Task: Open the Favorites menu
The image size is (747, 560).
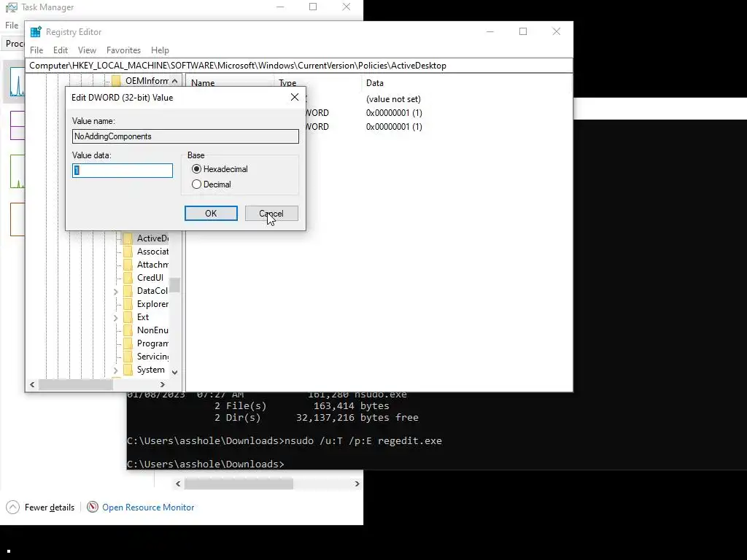Action: [x=123, y=50]
